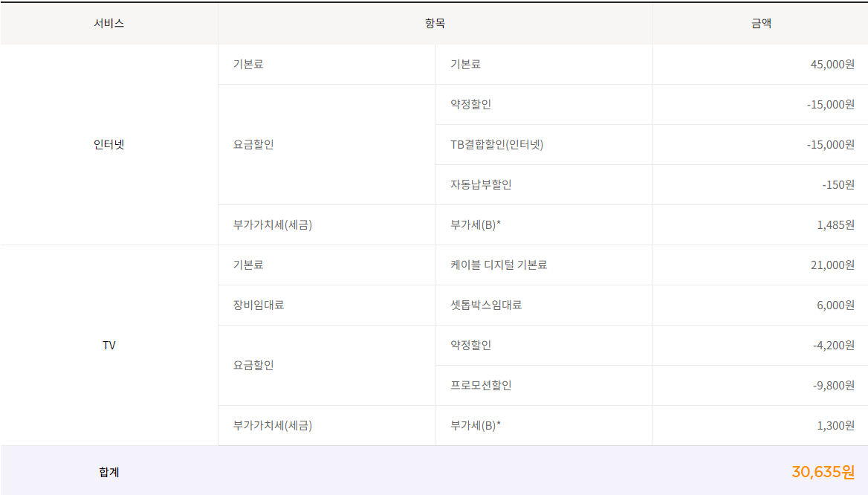Click the 45,000원 base fee amount

(832, 64)
